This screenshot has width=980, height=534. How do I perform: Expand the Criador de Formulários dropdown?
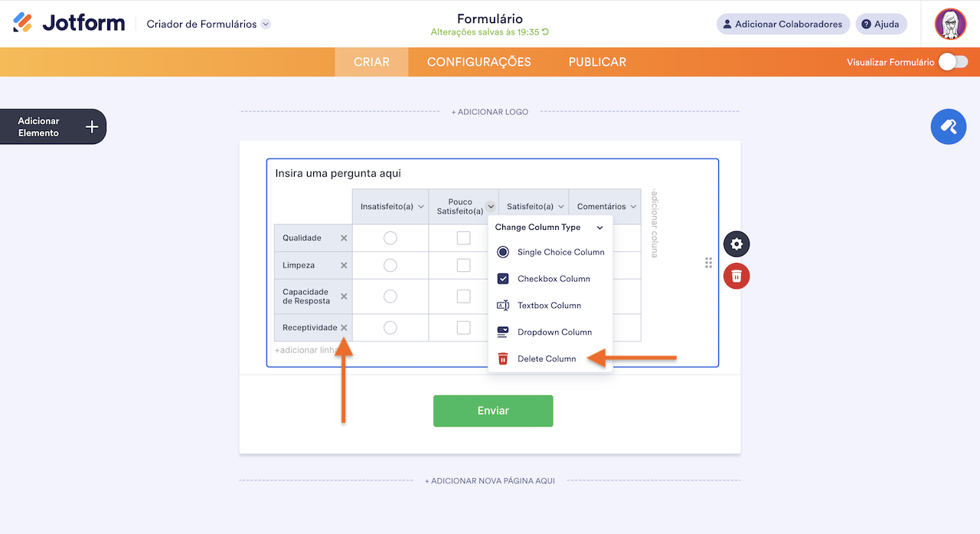point(266,24)
